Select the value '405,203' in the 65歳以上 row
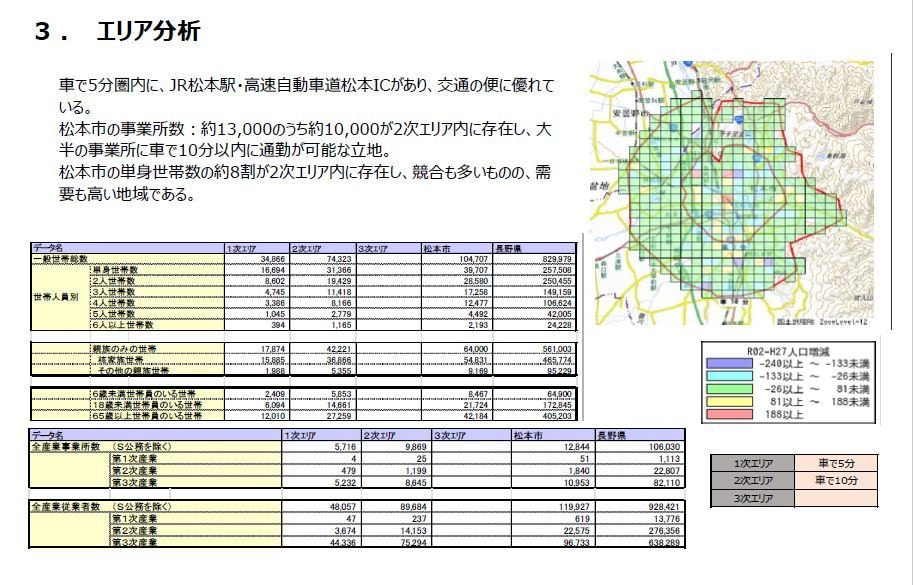The image size is (913, 585). 557,416
